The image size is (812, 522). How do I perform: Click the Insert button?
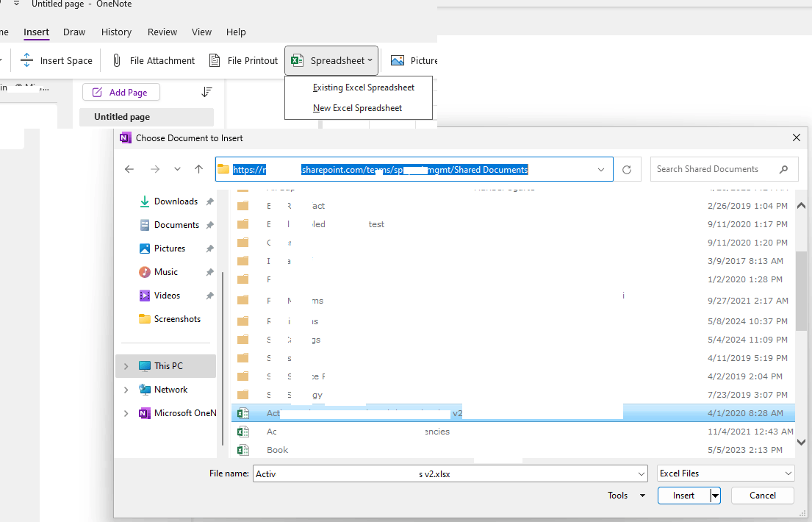[683, 495]
